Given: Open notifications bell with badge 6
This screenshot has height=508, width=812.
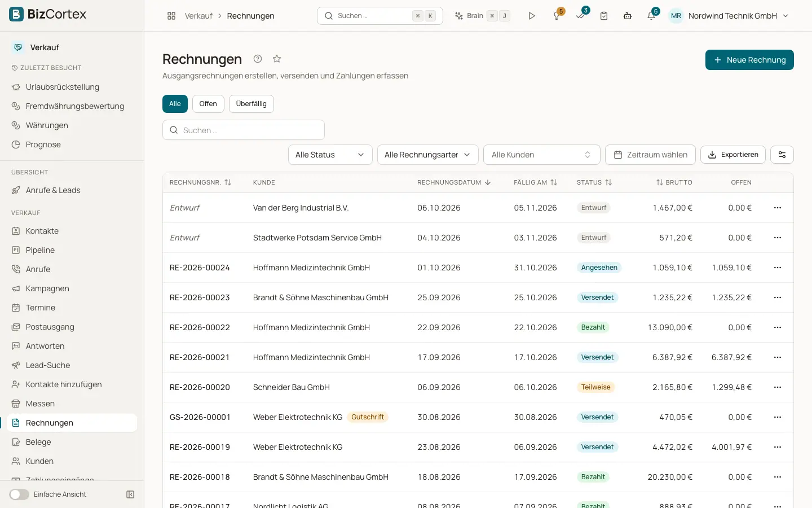Looking at the screenshot, I should (x=651, y=16).
